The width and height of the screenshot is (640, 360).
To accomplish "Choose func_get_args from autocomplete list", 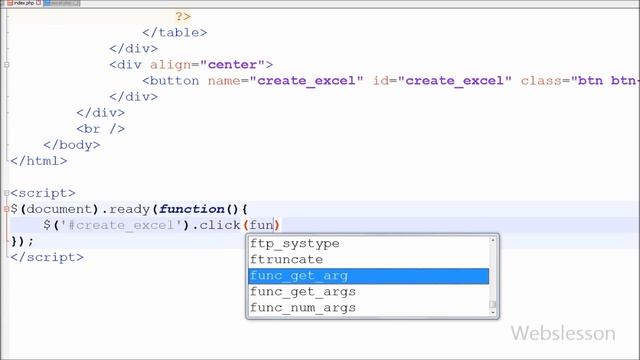I will (x=369, y=292).
